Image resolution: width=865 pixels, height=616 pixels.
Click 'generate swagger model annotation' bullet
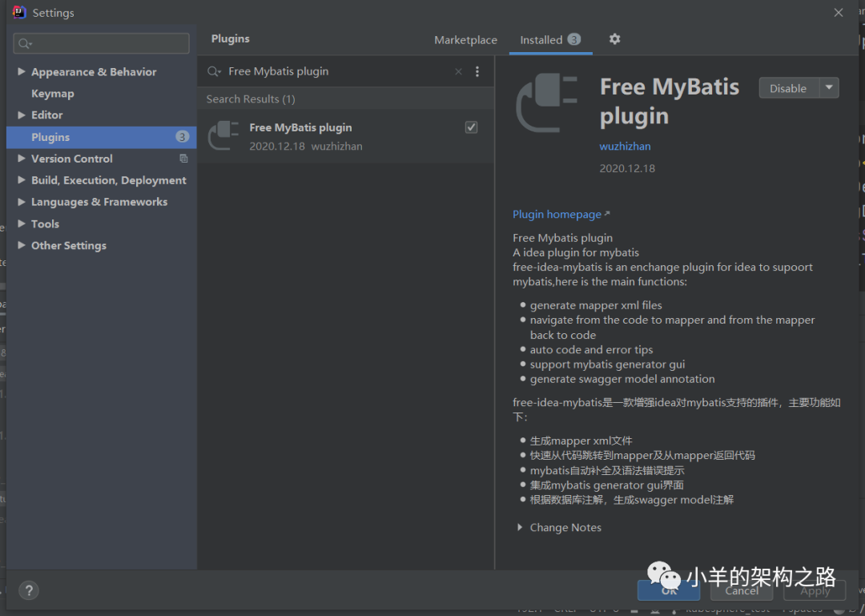pyautogui.click(x=622, y=379)
